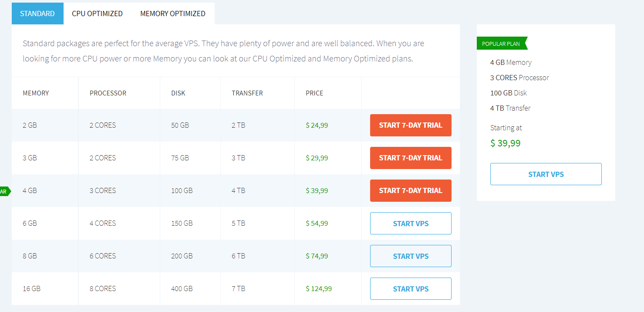The width and height of the screenshot is (644, 312).
Task: Start 7-day trial for 4 GB plan
Action: point(410,191)
